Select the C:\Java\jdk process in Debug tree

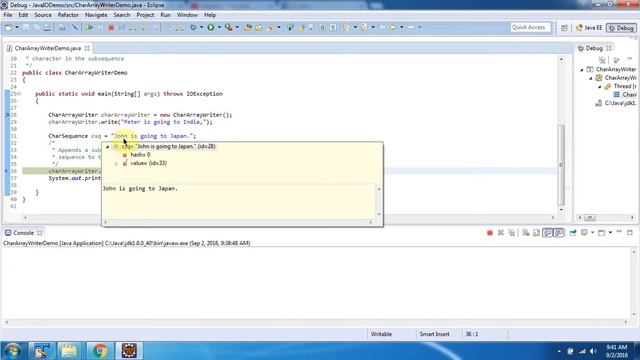(x=616, y=103)
